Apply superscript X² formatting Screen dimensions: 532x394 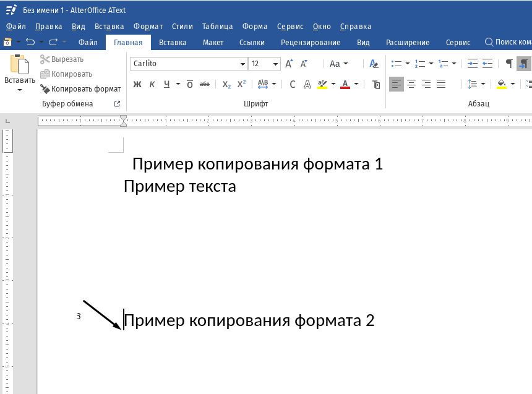coord(241,84)
